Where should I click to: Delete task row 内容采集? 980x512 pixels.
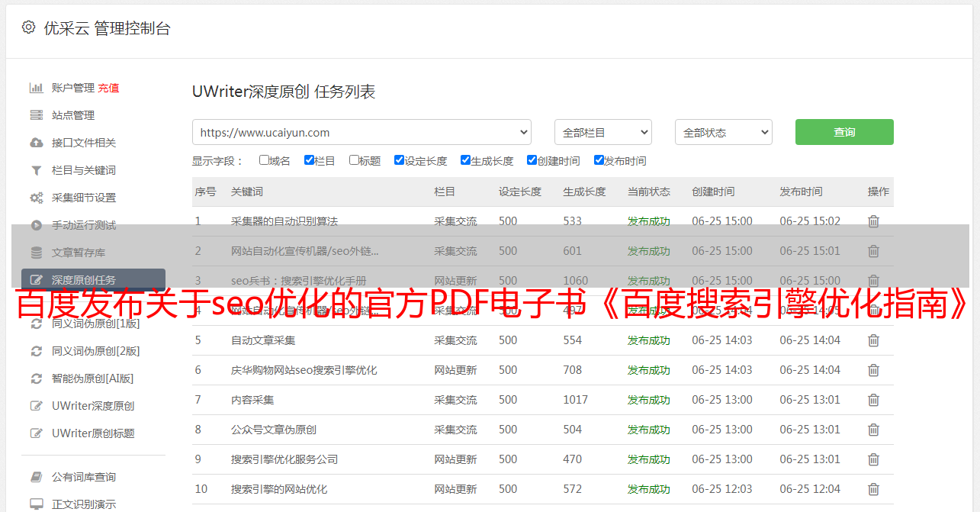873,400
